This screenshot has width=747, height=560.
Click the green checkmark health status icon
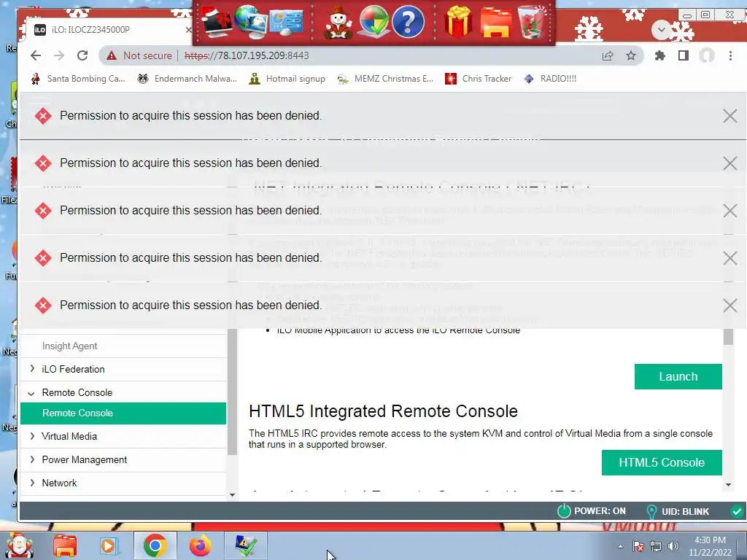click(737, 511)
